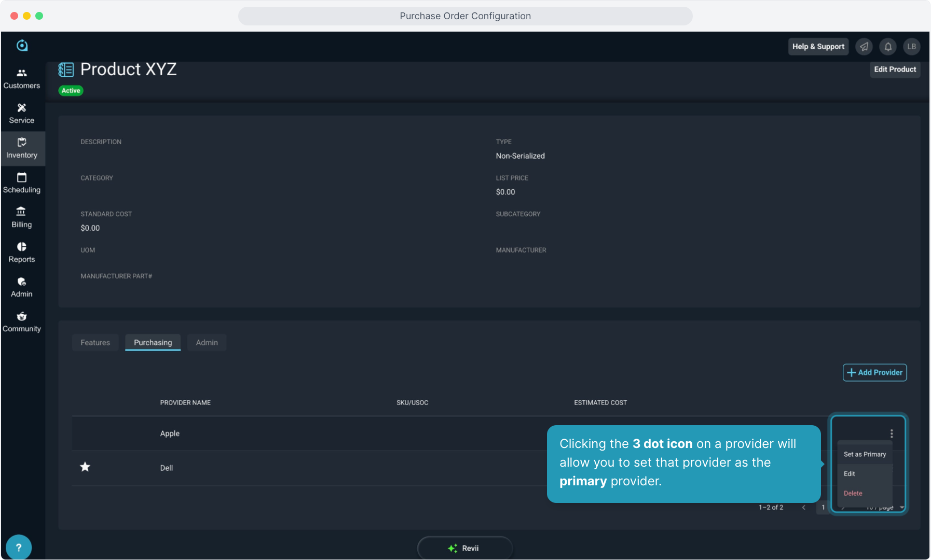931x560 pixels.
Task: Open the Admin settings section
Action: (x=22, y=287)
